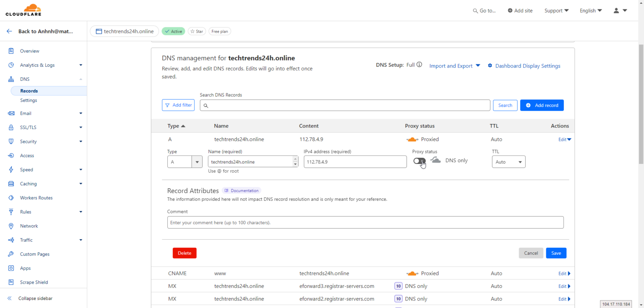Click the Apps camera icon
The width and height of the screenshot is (644, 308).
point(11,268)
